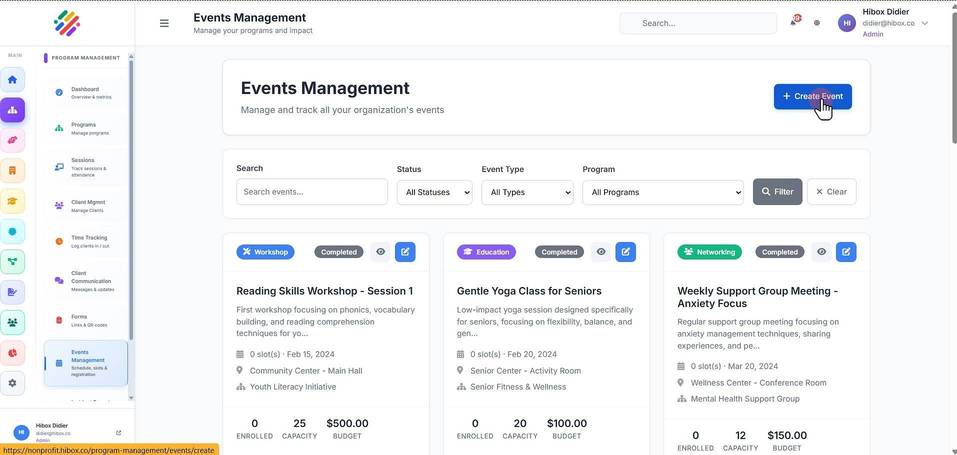Edit the Weekly Support Group Meeting event
Screen dimensions: 957x455
[846, 252]
